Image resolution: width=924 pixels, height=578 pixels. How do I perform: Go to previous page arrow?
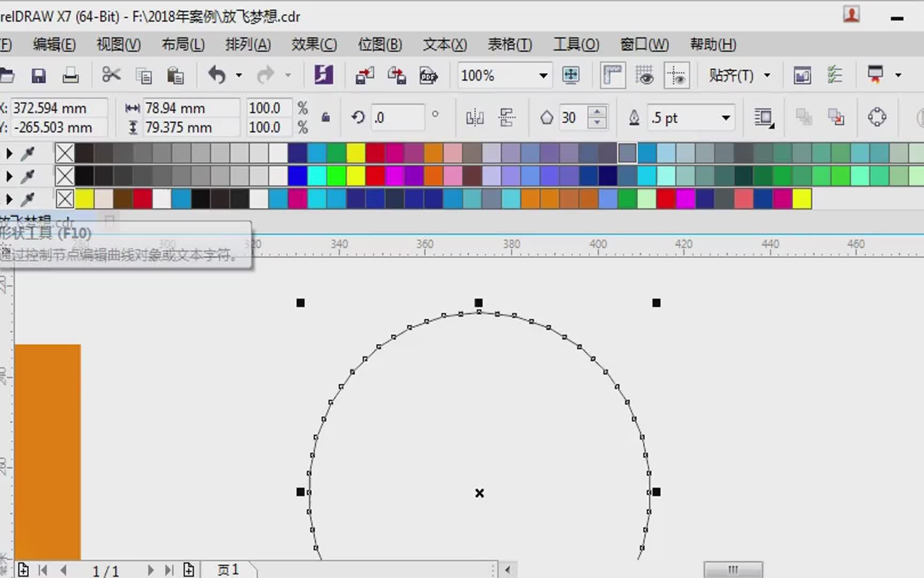point(64,570)
